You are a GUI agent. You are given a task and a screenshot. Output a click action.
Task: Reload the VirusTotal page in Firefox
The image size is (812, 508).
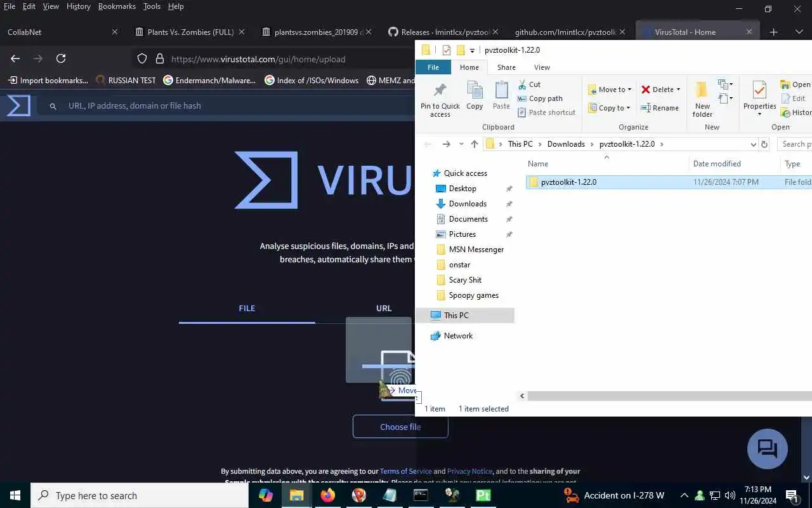click(61, 58)
